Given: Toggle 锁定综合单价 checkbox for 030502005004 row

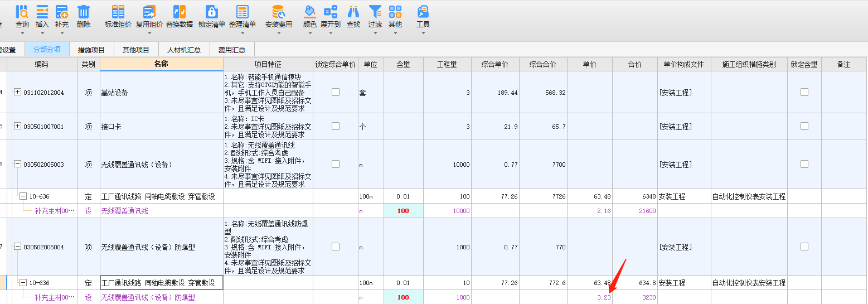Looking at the screenshot, I should [336, 247].
